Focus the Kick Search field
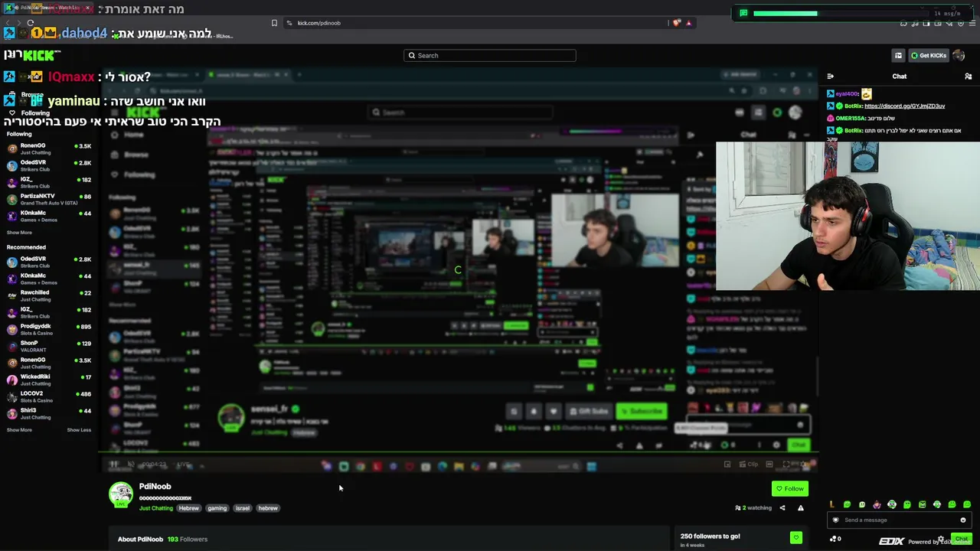This screenshot has width=980, height=551. [490, 55]
